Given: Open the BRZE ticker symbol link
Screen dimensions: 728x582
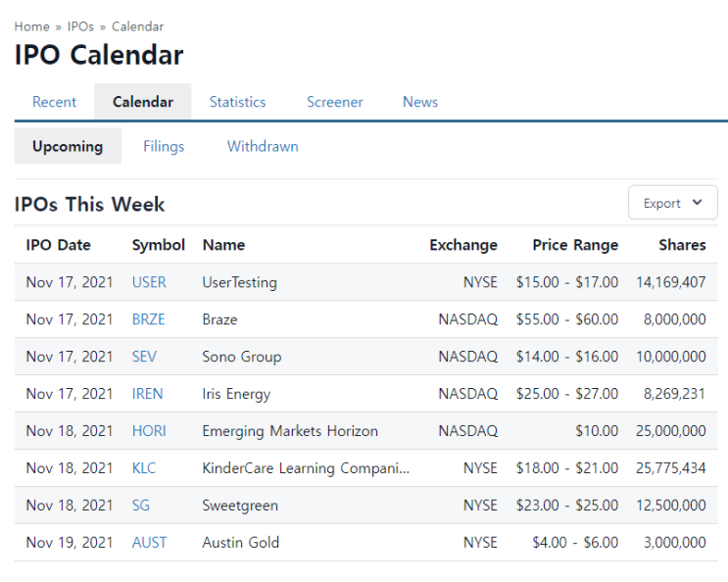Looking at the screenshot, I should 149,319.
